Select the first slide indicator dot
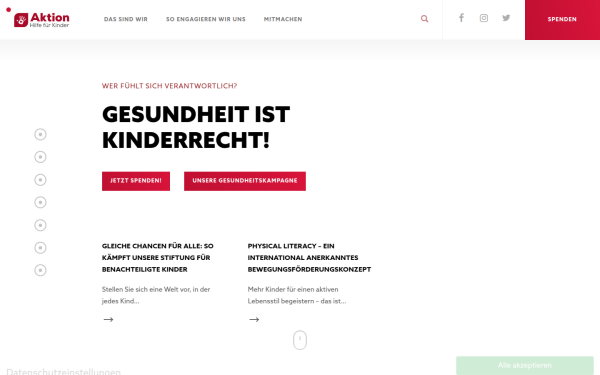Image resolution: width=600 pixels, height=375 pixels. pos(40,134)
